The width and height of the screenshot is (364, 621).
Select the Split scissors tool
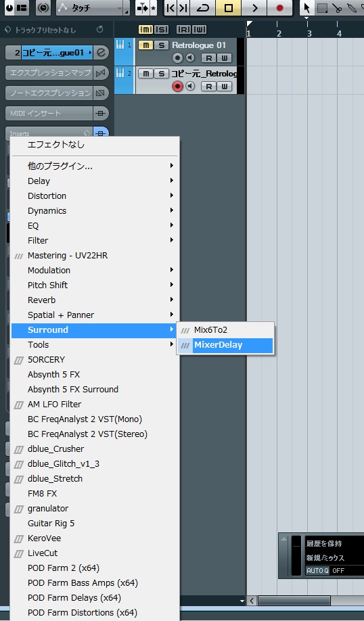(x=337, y=8)
